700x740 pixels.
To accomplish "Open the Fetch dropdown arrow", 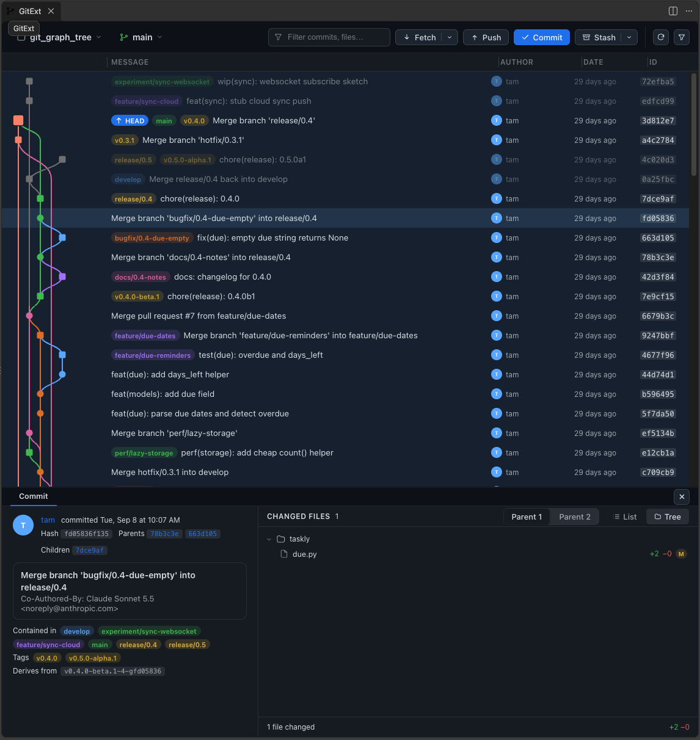I will pos(450,37).
